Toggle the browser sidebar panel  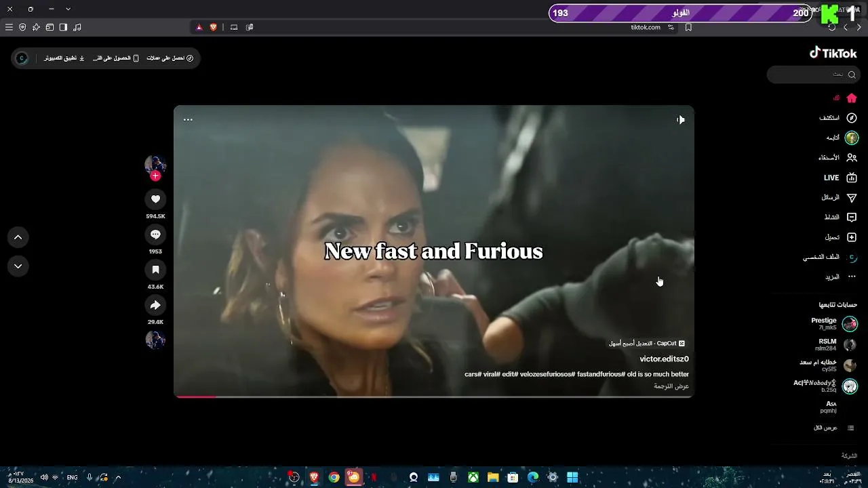click(x=63, y=27)
